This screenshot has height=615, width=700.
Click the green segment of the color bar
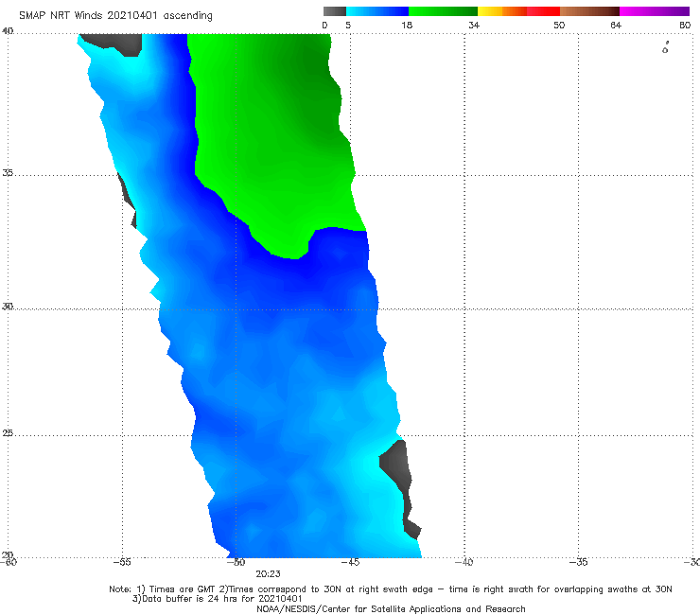443,11
